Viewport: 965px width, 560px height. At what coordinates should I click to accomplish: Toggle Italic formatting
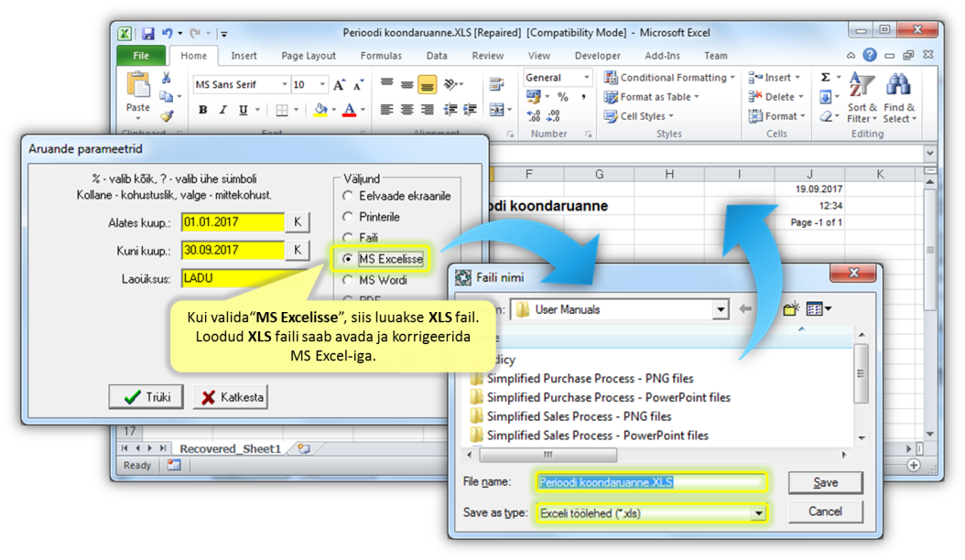(x=222, y=110)
